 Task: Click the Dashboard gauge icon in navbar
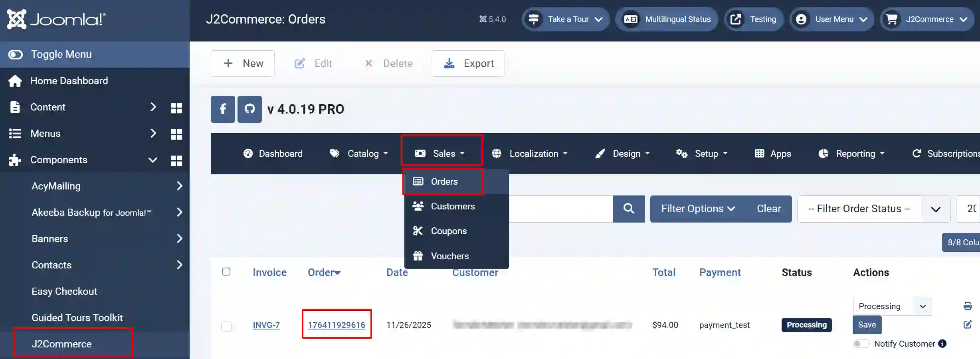248,154
